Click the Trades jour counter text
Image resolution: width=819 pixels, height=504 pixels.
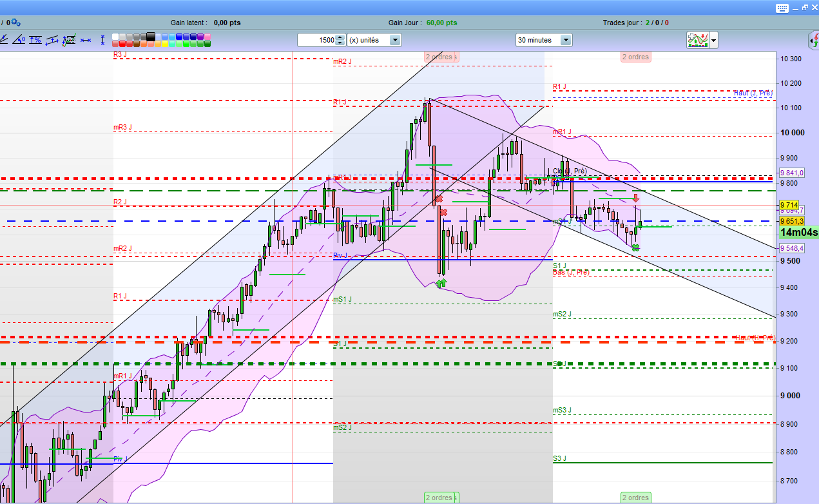[x=636, y=23]
